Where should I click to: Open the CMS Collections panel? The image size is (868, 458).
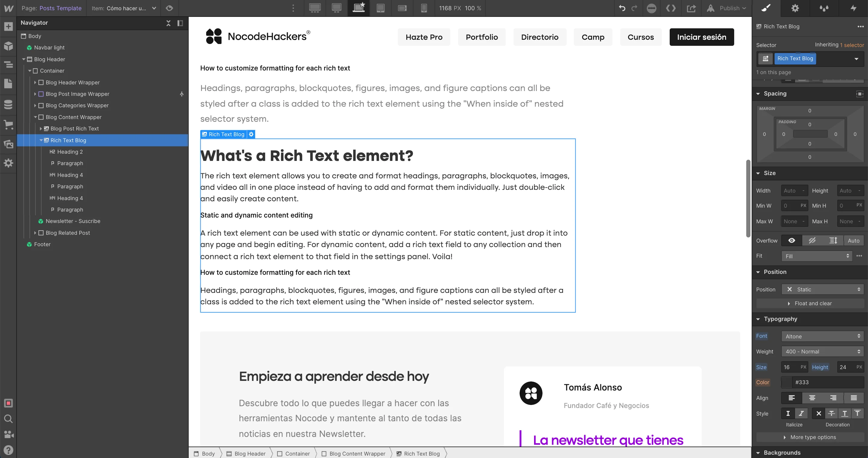pos(8,104)
